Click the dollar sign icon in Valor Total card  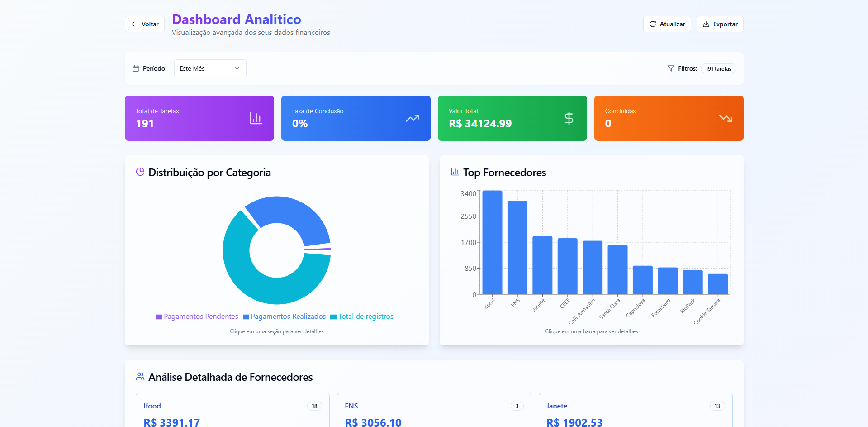point(569,118)
